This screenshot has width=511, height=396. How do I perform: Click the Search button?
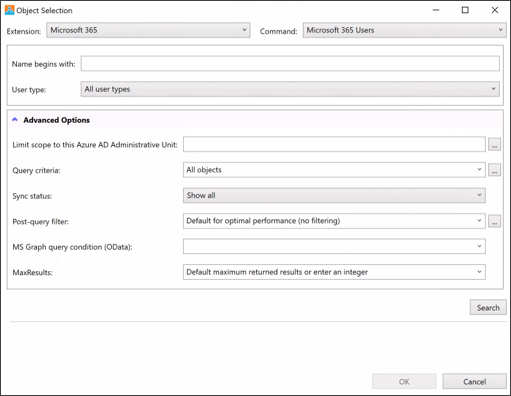click(x=488, y=307)
